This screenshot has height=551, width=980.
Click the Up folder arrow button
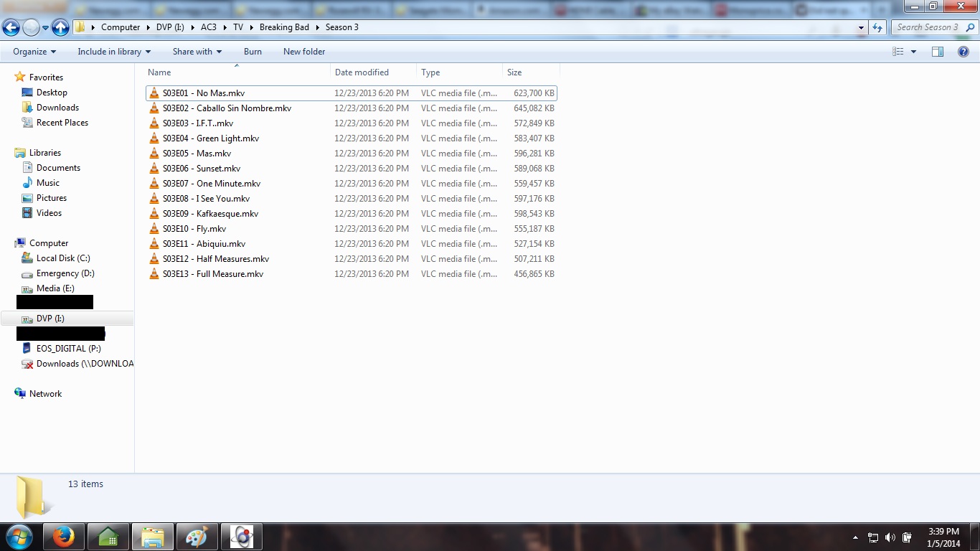pos(61,28)
